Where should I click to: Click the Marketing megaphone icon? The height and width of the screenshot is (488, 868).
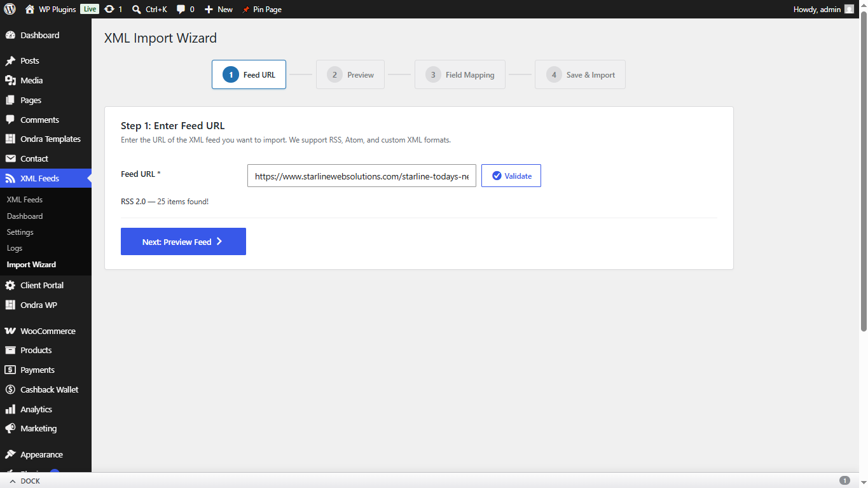coord(10,428)
